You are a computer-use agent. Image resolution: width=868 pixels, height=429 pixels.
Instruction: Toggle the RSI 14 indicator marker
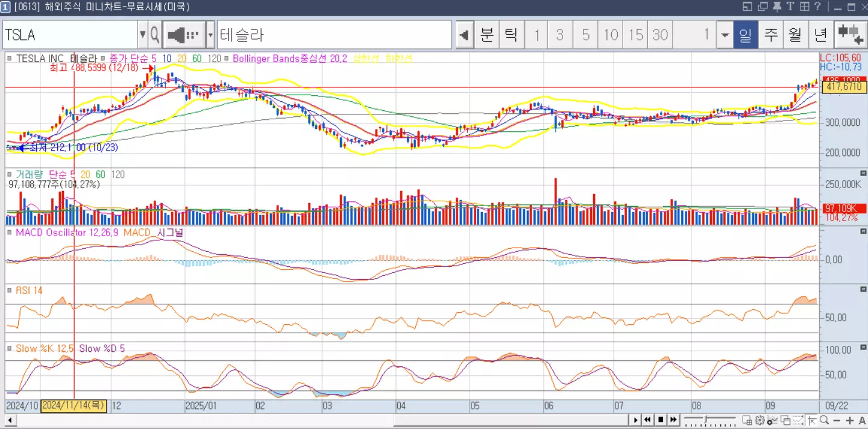click(10, 290)
